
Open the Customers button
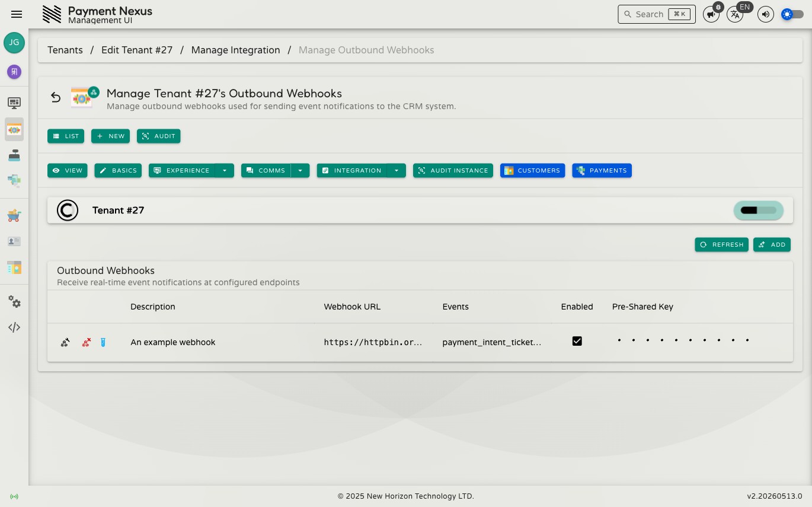coord(532,170)
